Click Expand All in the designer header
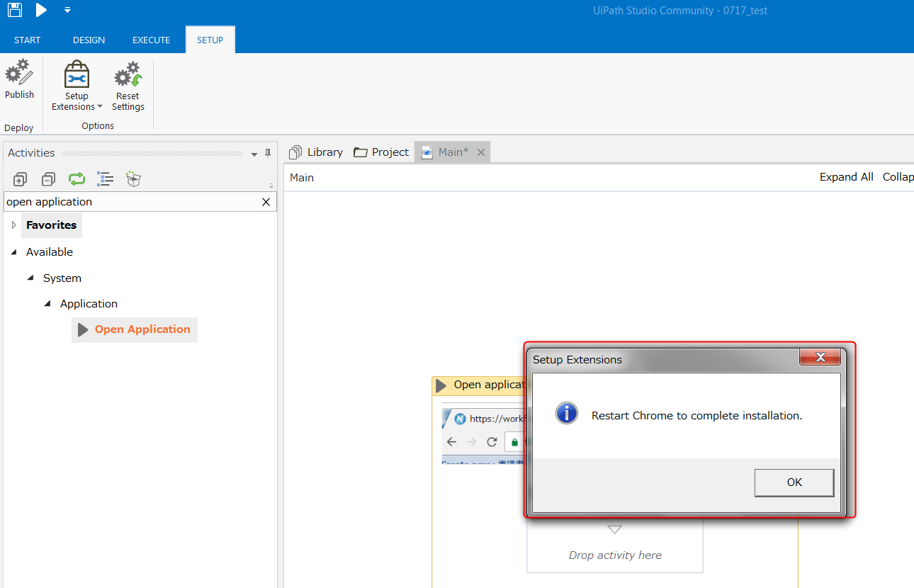This screenshot has width=914, height=588. tap(847, 177)
